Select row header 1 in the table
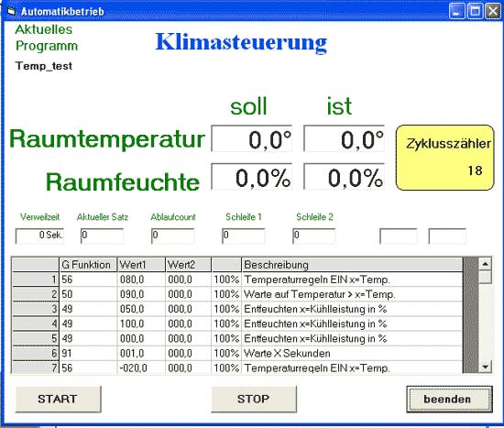Viewport: 504px width, 428px height. point(36,280)
